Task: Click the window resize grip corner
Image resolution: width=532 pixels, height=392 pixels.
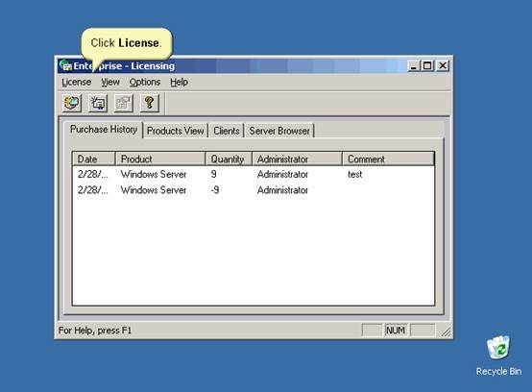Action: coord(447,331)
